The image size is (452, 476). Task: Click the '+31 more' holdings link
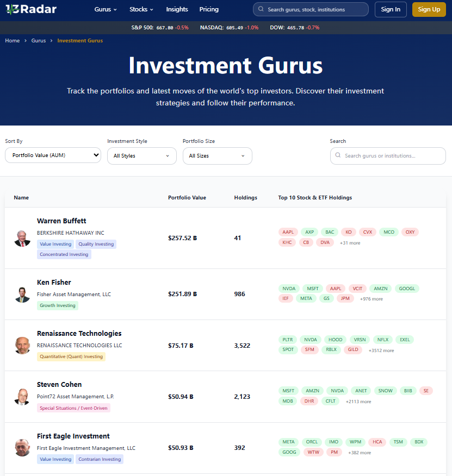point(350,243)
